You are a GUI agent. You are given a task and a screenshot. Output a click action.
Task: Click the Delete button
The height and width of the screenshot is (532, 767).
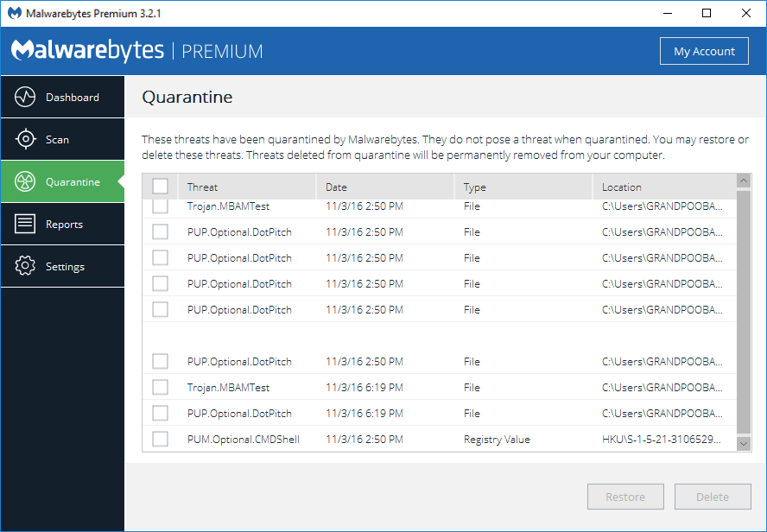pos(713,497)
